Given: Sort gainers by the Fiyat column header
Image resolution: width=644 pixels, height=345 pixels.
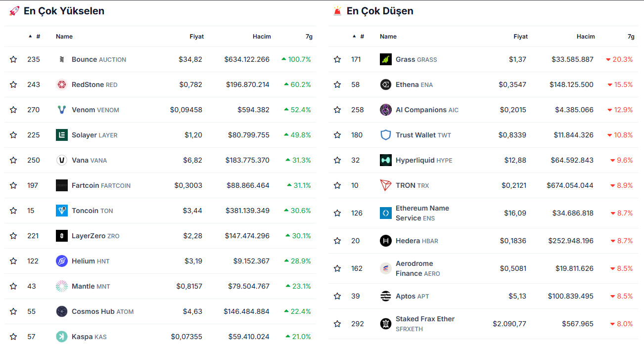Looking at the screenshot, I should (196, 37).
